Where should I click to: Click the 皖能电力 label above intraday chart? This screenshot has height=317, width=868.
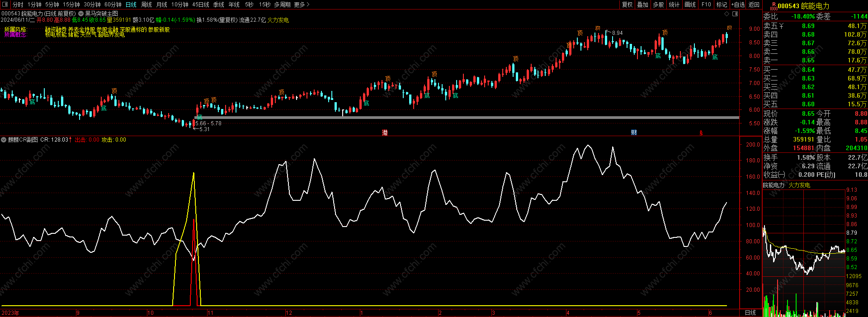coord(774,185)
